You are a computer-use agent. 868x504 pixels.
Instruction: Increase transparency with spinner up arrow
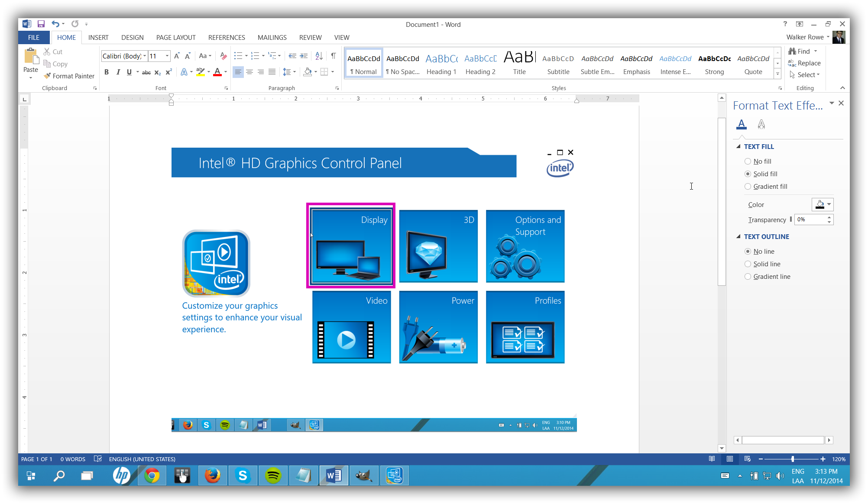pos(829,217)
